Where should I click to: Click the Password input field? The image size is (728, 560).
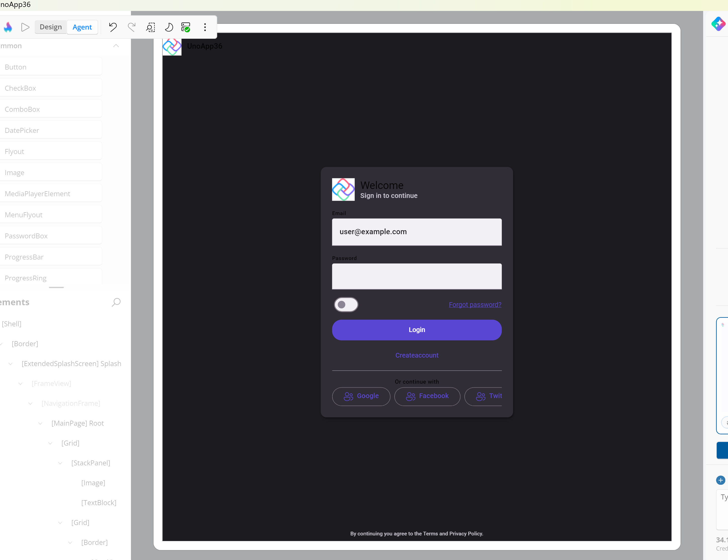[417, 276]
